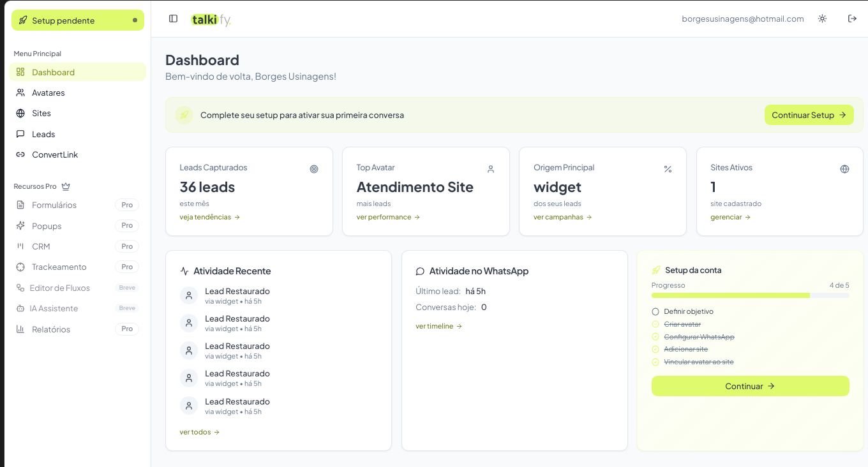Screen dimensions: 868x467
Task: Click the Relatórios bar chart icon
Action: (x=20, y=329)
